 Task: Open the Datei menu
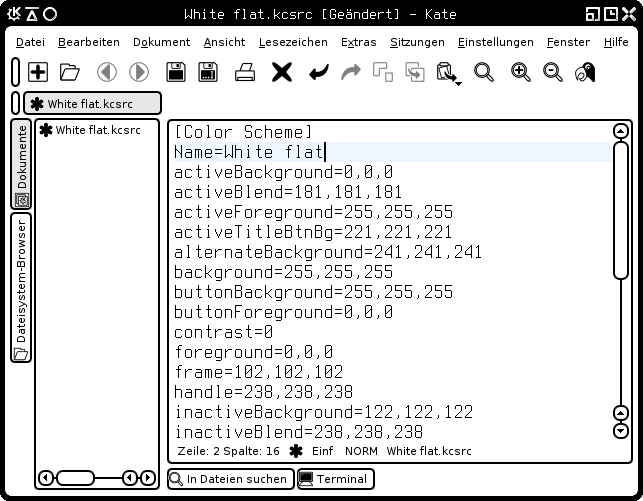[x=30, y=42]
